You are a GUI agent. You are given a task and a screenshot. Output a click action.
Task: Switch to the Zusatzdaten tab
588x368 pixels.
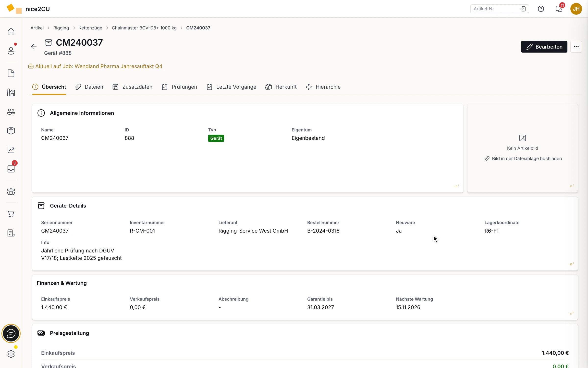[133, 87]
